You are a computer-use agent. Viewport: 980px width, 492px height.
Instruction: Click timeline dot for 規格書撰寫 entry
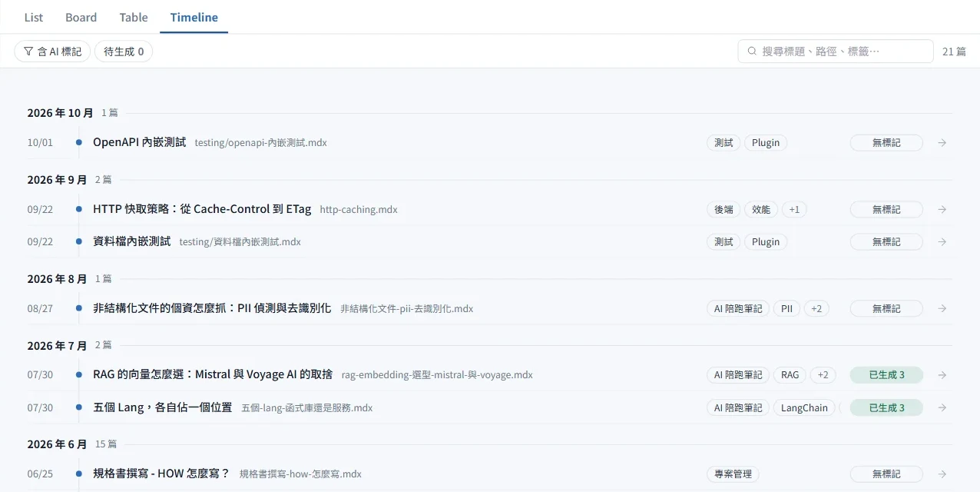78,474
